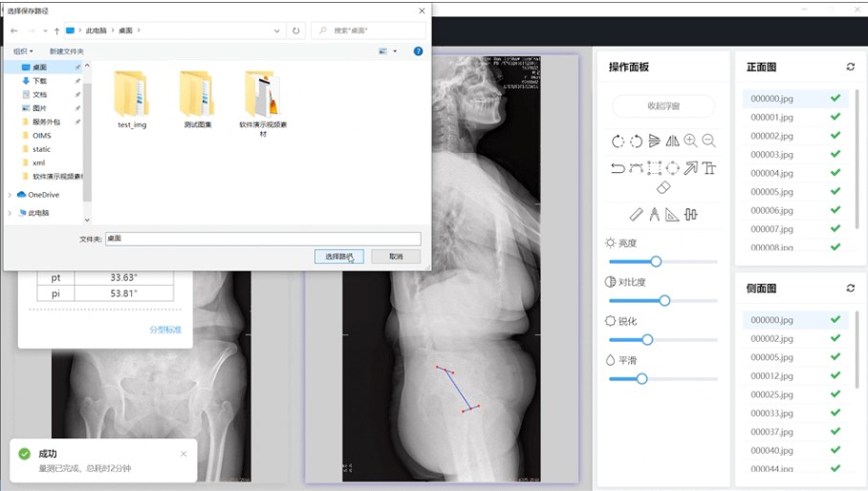Select 000040.jpg in 侧面图 list
This screenshot has width=868, height=491.
click(795, 450)
